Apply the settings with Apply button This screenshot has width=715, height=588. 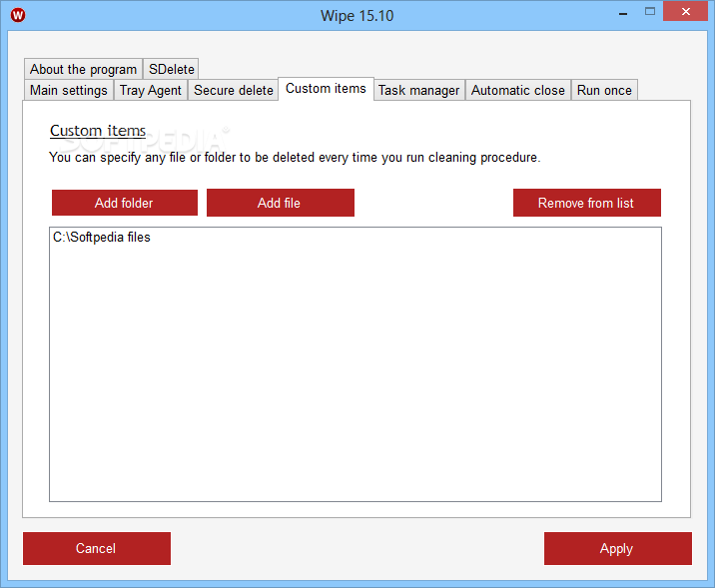tap(617, 548)
